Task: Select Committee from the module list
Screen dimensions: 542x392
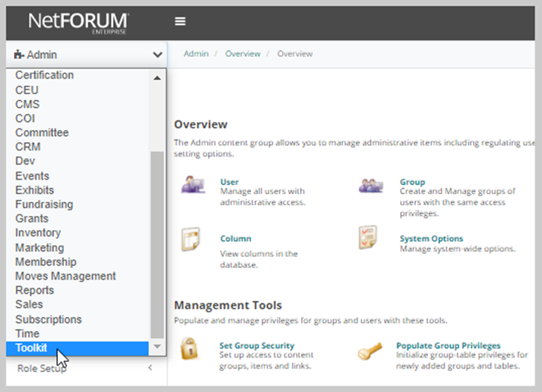Action: tap(42, 132)
